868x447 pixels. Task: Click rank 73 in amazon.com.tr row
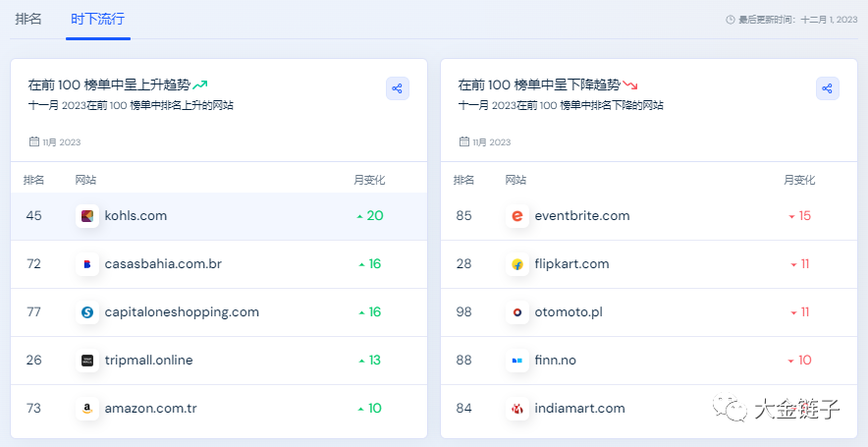pos(33,409)
